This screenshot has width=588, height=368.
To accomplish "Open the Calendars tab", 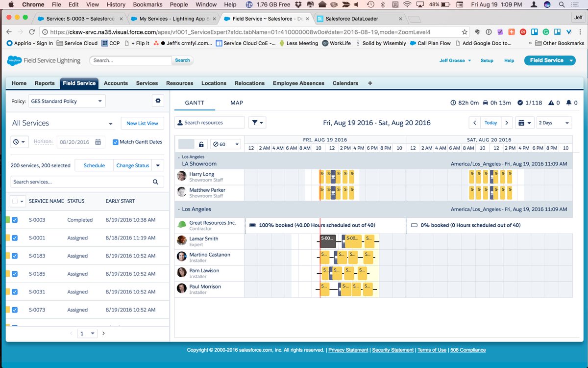I will [x=345, y=83].
